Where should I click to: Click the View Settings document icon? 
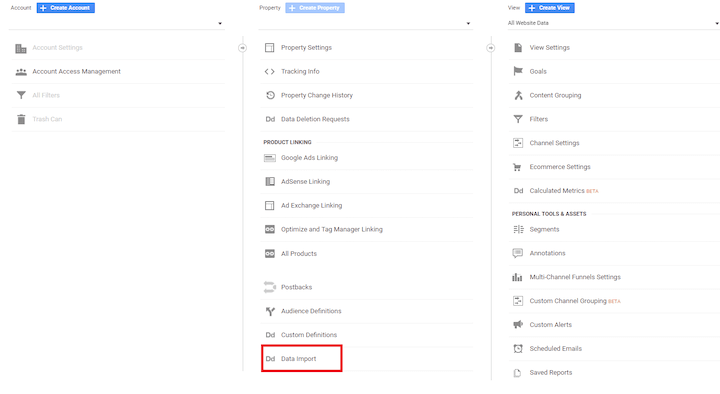(x=518, y=47)
